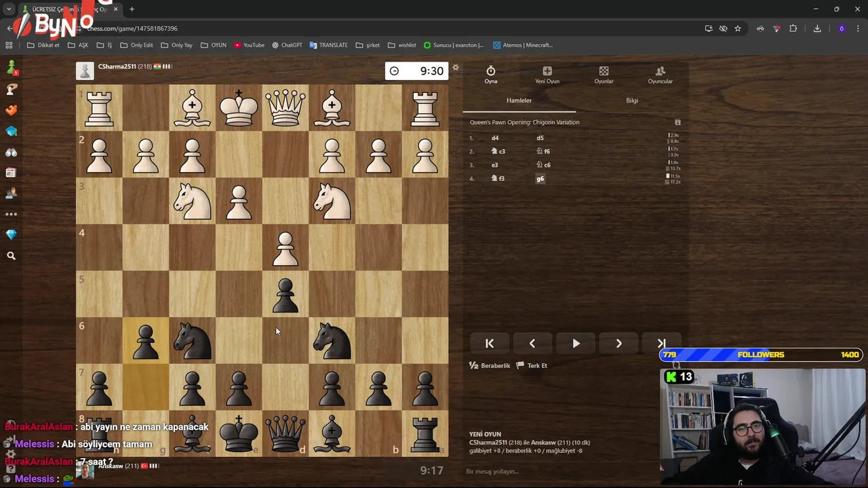Select the black pawn on d5
Image resolution: width=868 pixels, height=488 pixels.
coord(285,294)
